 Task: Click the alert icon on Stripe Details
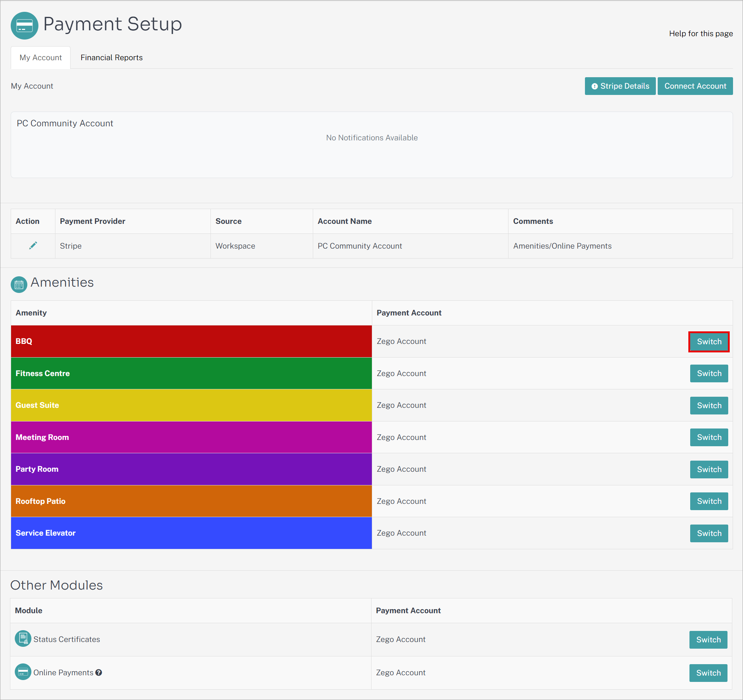pyautogui.click(x=594, y=86)
